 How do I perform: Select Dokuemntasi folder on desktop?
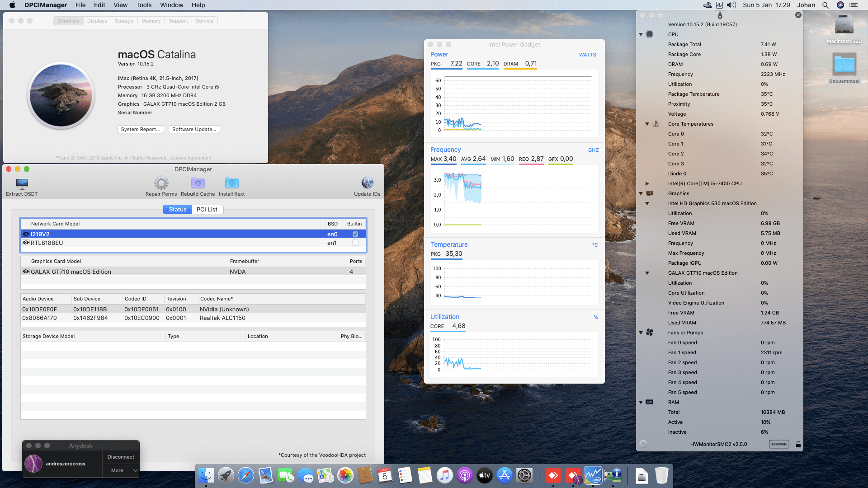click(x=844, y=64)
